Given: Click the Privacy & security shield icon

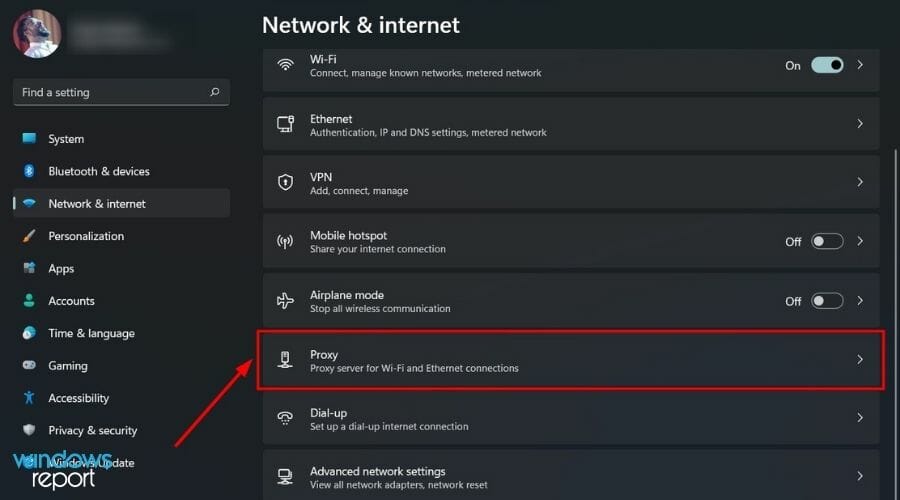Looking at the screenshot, I should (x=29, y=430).
